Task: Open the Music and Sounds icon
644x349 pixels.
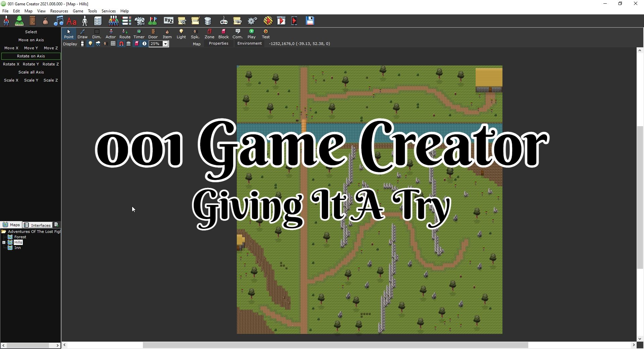Action: 59,21
